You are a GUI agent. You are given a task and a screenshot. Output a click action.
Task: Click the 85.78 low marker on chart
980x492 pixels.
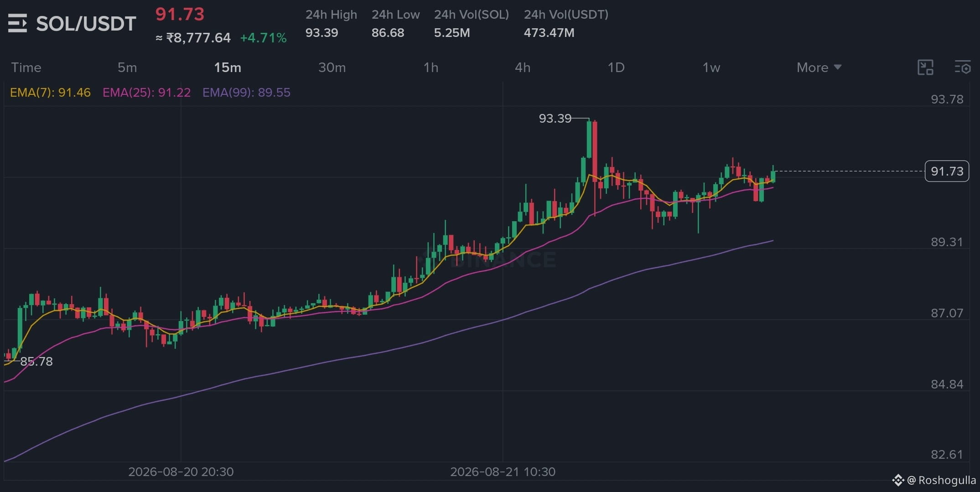(36, 362)
